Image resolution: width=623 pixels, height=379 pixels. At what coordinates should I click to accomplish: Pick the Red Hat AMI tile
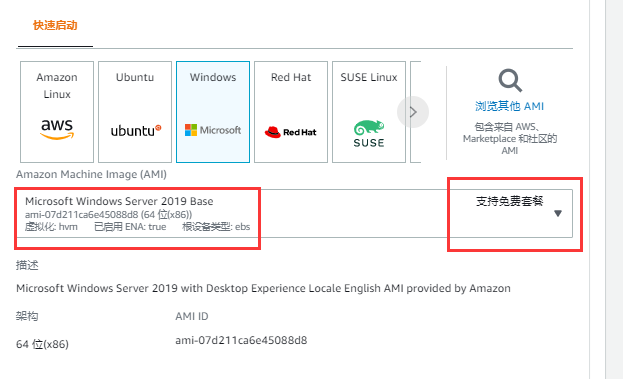coord(291,112)
